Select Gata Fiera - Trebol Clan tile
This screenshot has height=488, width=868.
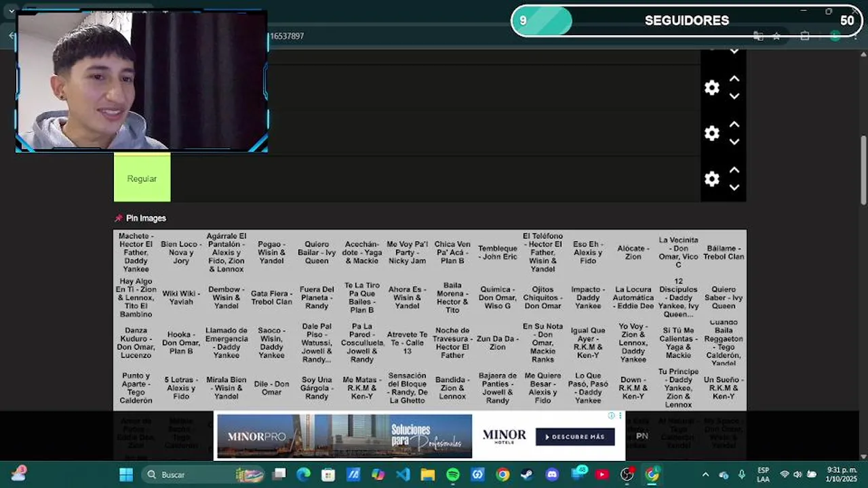point(271,298)
